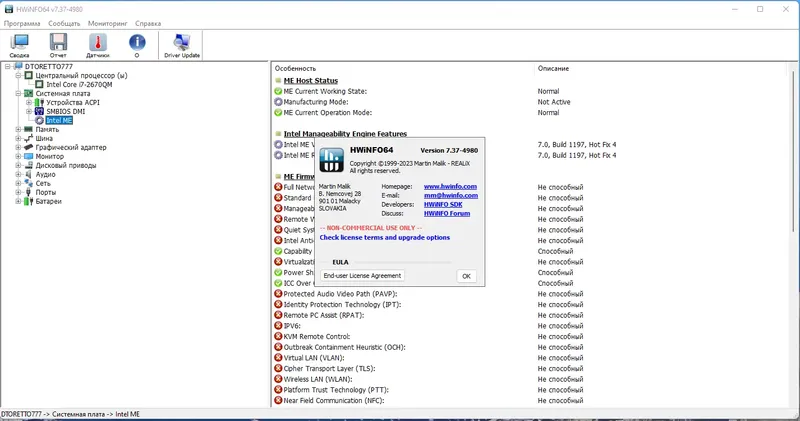Click OK in the About dialog
This screenshot has width=800, height=421.
[x=466, y=276]
